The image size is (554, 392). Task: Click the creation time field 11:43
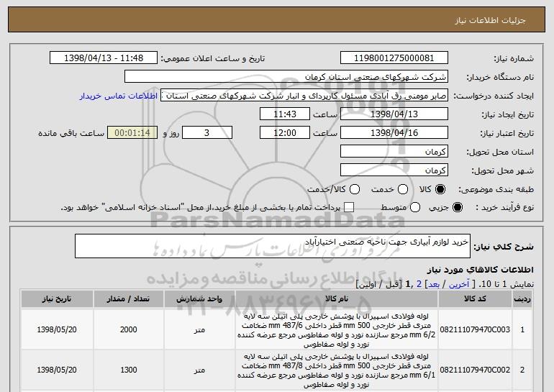[x=285, y=114]
